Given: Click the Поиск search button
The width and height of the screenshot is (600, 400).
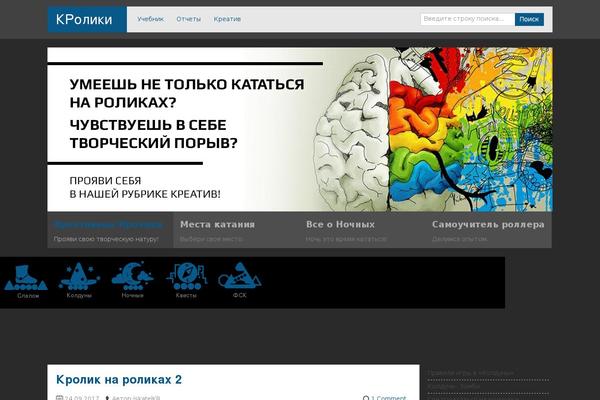Looking at the screenshot, I should [529, 19].
